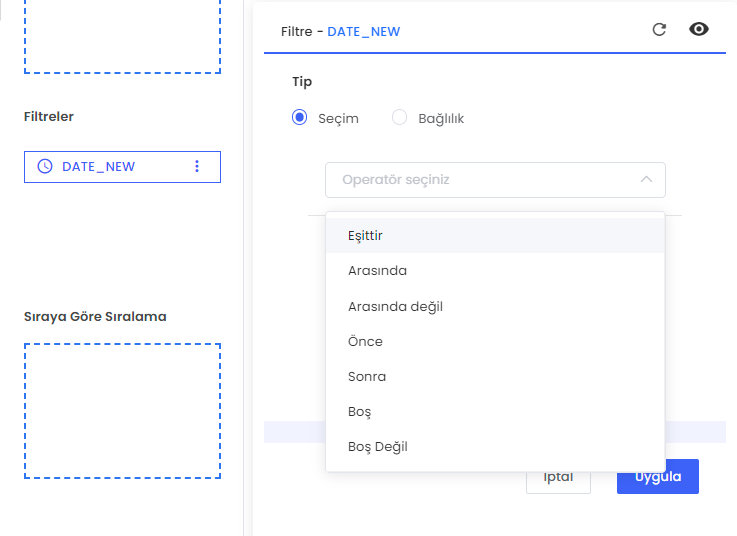Click the empty Sıraya Göre Sıralama drop zone
Viewport: 737px width, 536px height.
point(122,411)
